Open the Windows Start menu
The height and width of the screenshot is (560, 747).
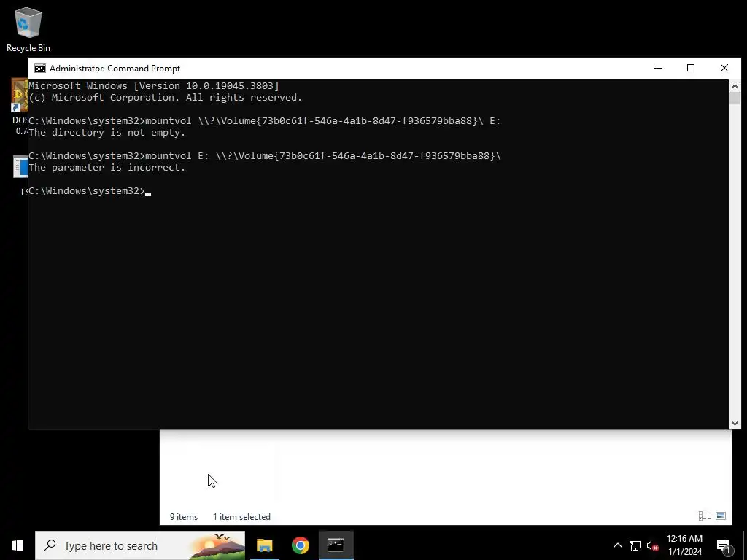tap(18, 545)
